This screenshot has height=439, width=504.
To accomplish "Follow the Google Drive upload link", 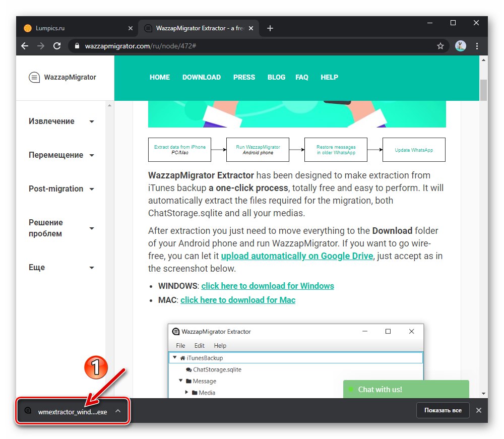I will tap(296, 256).
